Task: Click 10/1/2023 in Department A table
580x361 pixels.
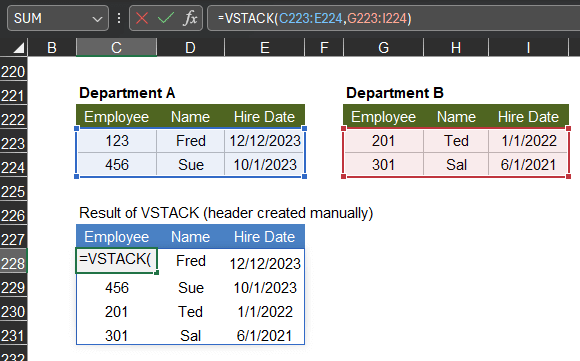Action: coord(265,165)
